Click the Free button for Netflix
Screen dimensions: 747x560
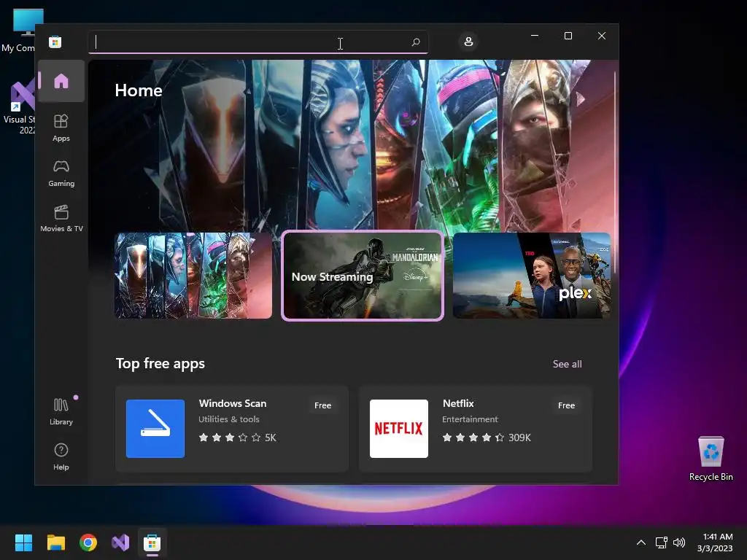566,405
